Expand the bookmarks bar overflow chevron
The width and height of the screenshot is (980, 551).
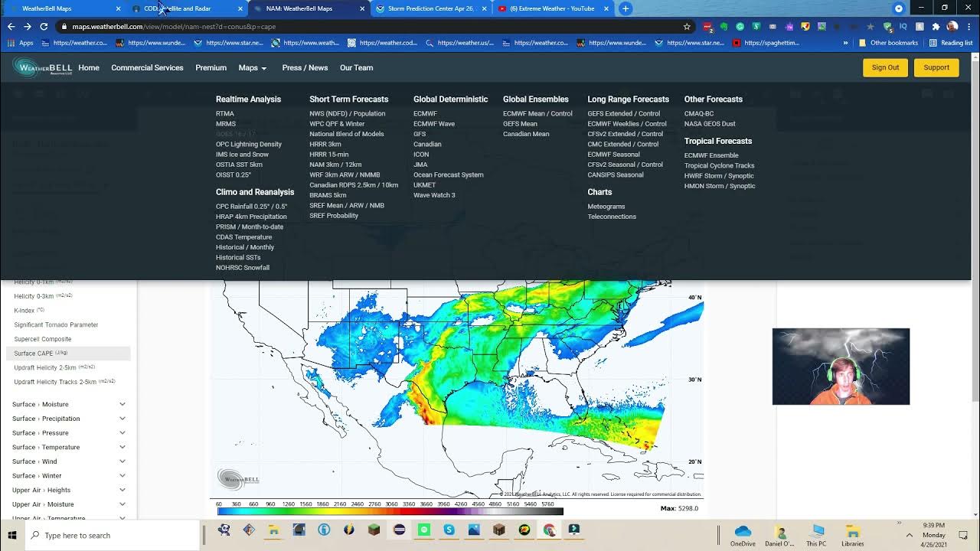[846, 43]
